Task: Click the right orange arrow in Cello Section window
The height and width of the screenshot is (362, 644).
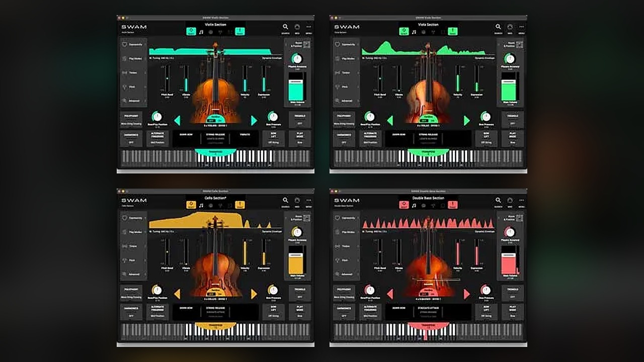Action: click(254, 294)
